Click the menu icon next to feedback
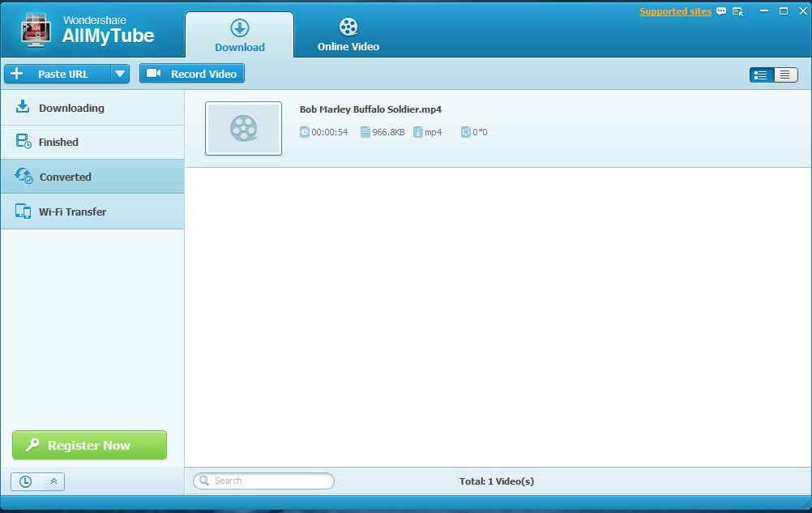Image resolution: width=812 pixels, height=513 pixels. coord(737,11)
